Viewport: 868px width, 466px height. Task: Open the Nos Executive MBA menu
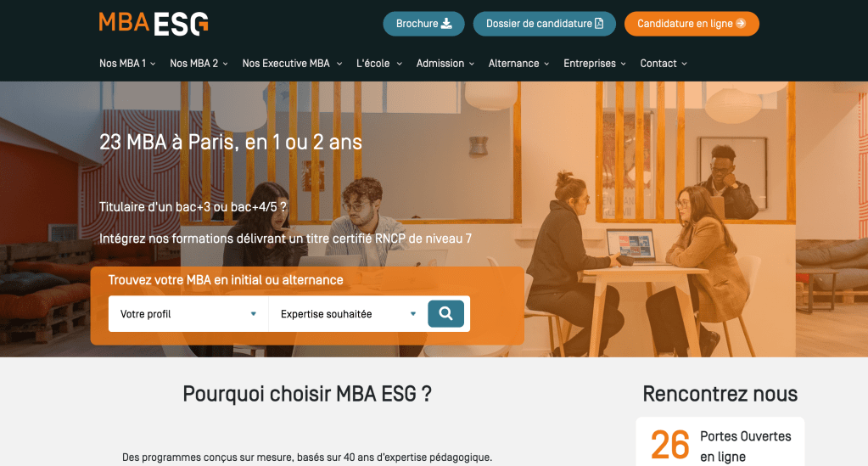[292, 64]
